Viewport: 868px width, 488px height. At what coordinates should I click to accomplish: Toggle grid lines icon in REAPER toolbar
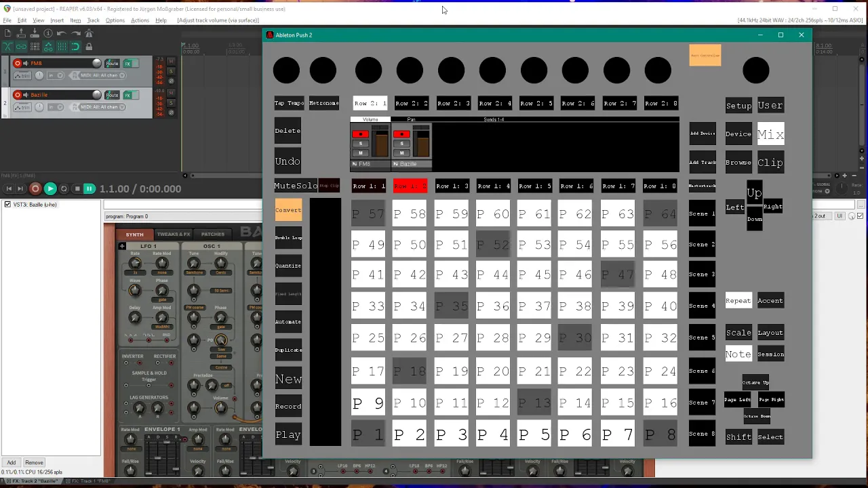[62, 47]
